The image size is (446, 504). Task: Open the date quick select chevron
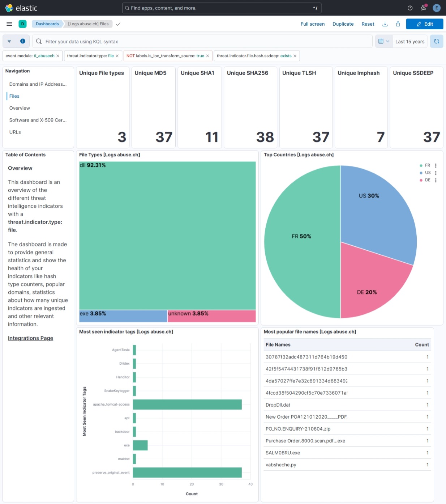coord(387,41)
